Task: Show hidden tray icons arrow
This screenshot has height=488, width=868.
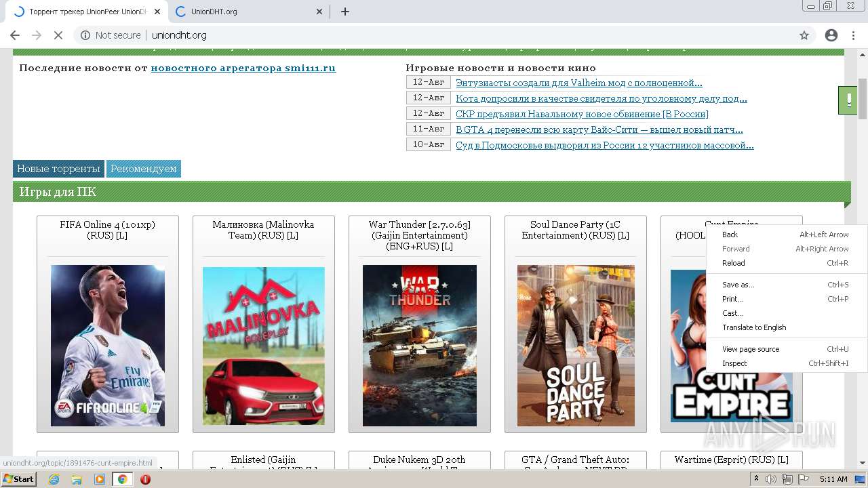Action: pos(756,479)
